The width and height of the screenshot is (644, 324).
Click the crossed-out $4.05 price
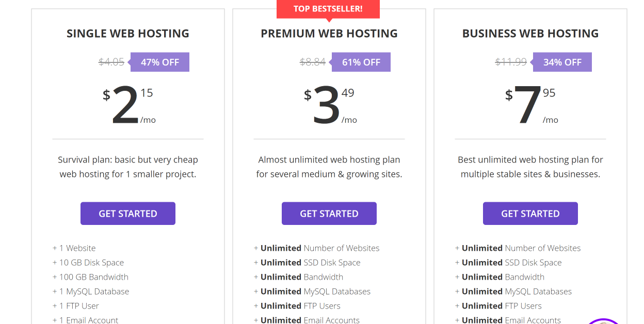pyautogui.click(x=111, y=62)
